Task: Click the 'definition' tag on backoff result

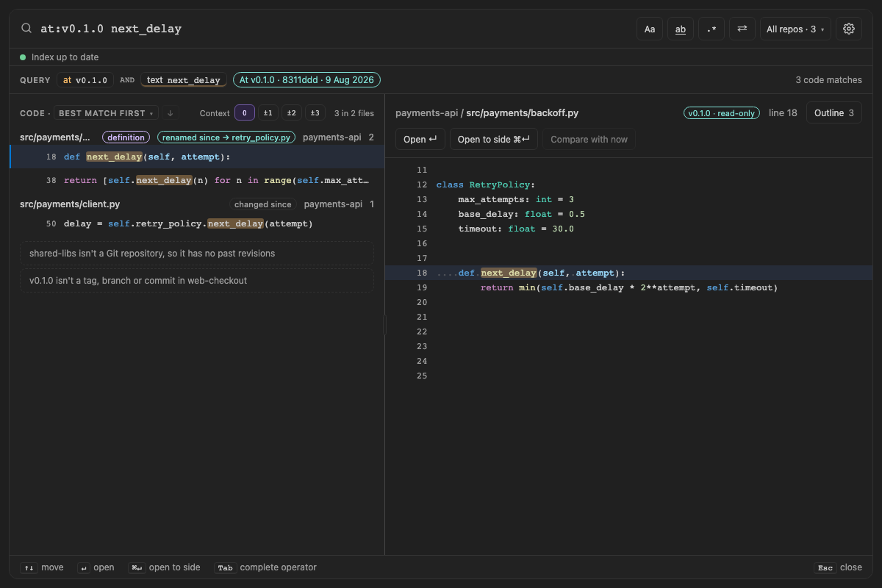Action: [126, 137]
